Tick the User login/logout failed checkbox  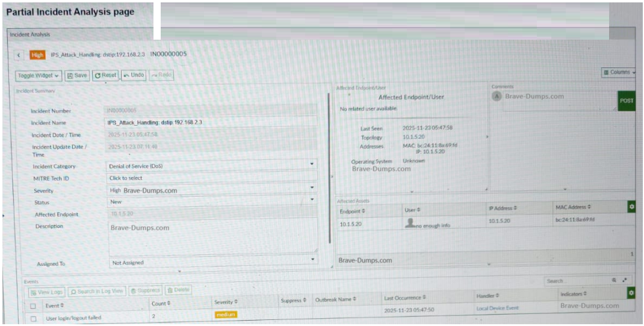pyautogui.click(x=34, y=318)
